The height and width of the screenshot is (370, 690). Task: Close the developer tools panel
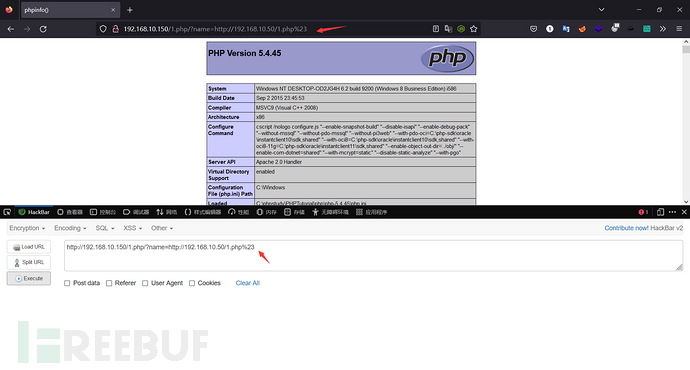tap(684, 212)
